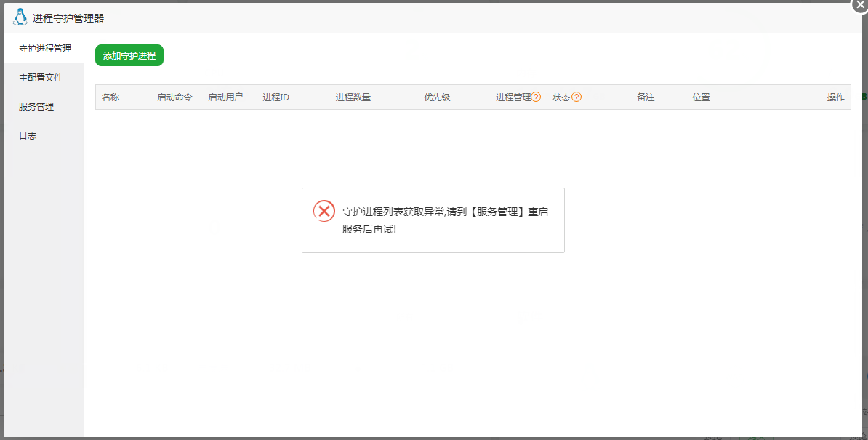Close the 进程守护管理器 dialog
The image size is (868, 440).
pos(860,4)
